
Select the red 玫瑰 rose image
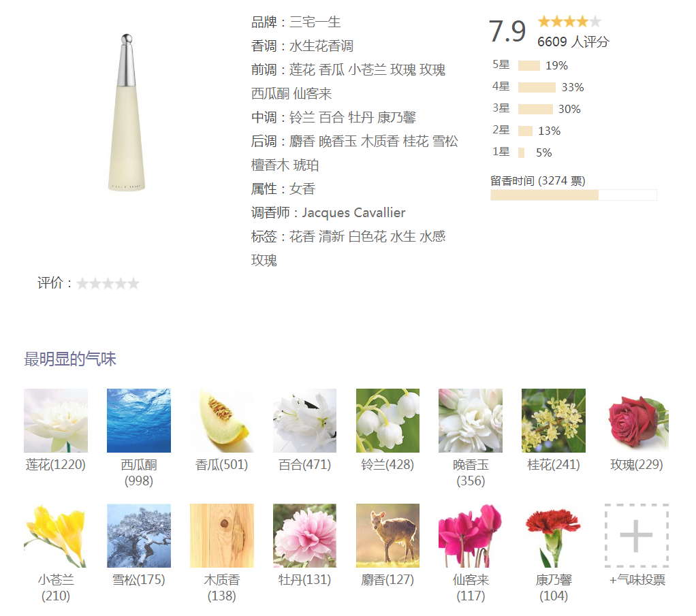(x=637, y=420)
